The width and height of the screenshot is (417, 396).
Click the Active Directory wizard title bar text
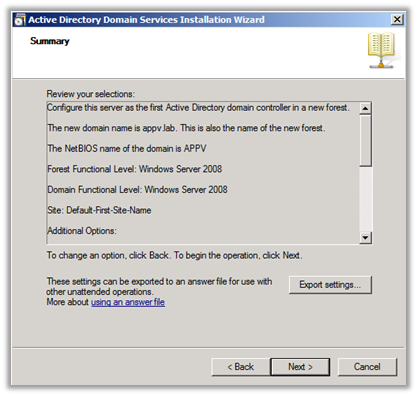(x=146, y=20)
